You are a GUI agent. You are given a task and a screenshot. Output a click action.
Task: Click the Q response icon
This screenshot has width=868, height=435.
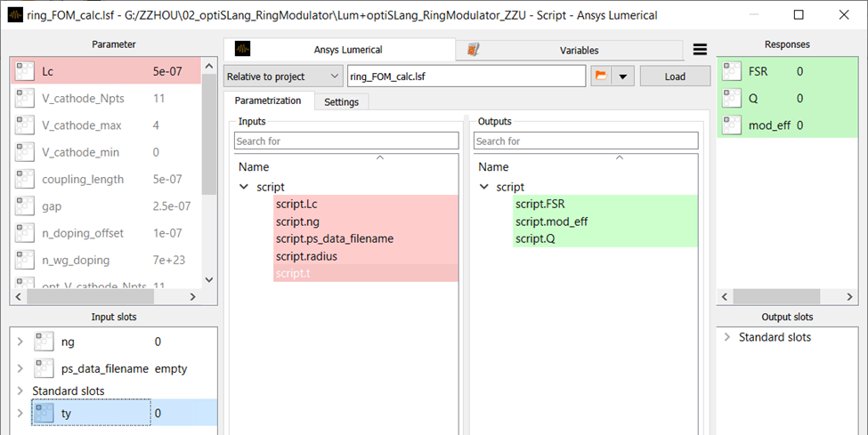tap(732, 99)
